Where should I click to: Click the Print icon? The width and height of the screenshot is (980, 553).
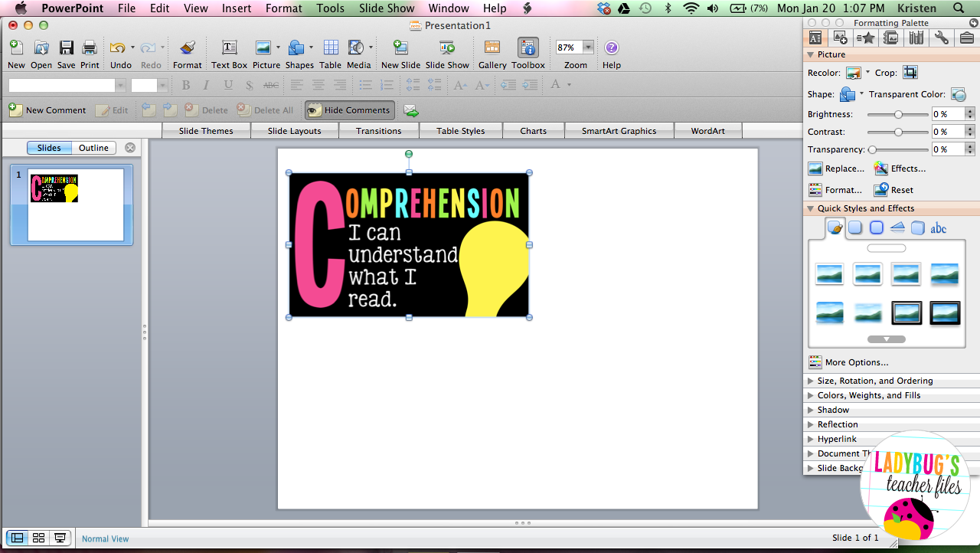tap(90, 48)
